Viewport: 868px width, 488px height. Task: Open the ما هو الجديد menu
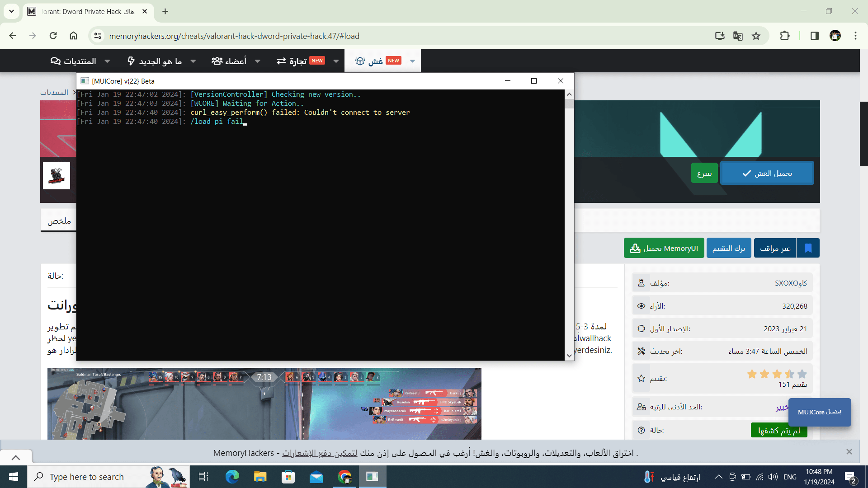coord(155,61)
